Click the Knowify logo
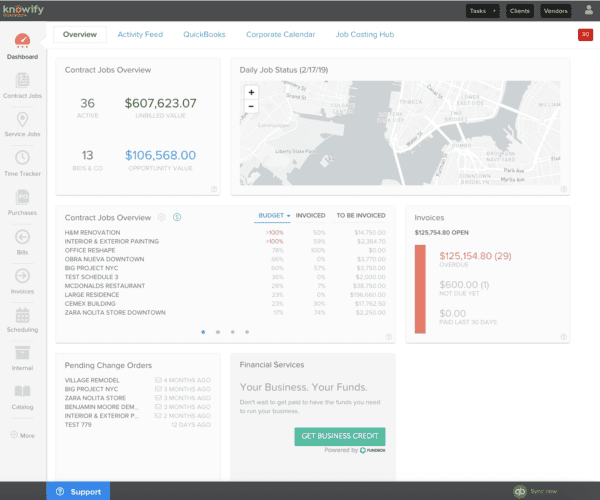The width and height of the screenshot is (600, 500). 23,10
